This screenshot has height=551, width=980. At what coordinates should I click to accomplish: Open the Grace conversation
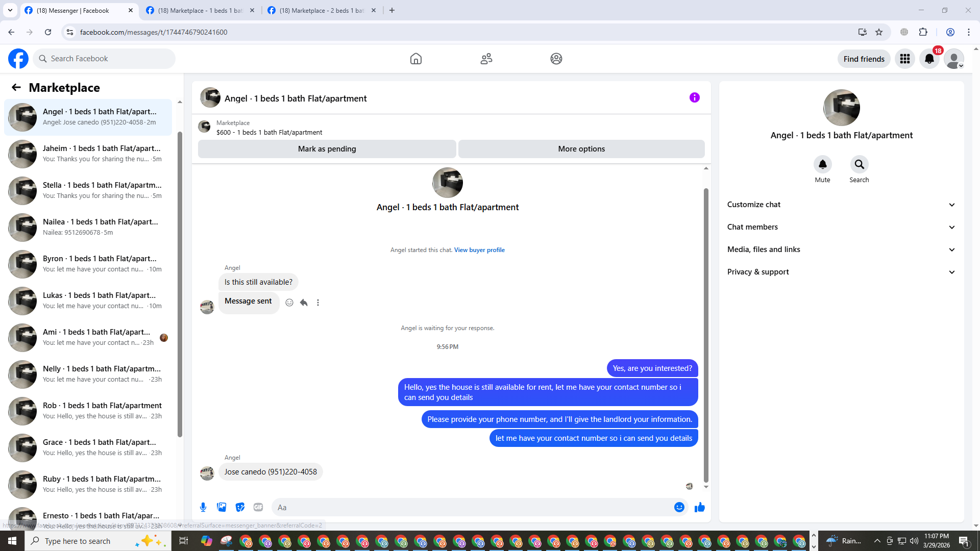coord(88,447)
